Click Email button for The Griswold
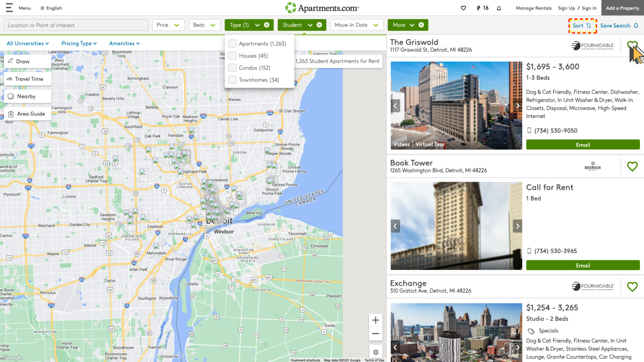The width and height of the screenshot is (644, 362). (x=583, y=145)
